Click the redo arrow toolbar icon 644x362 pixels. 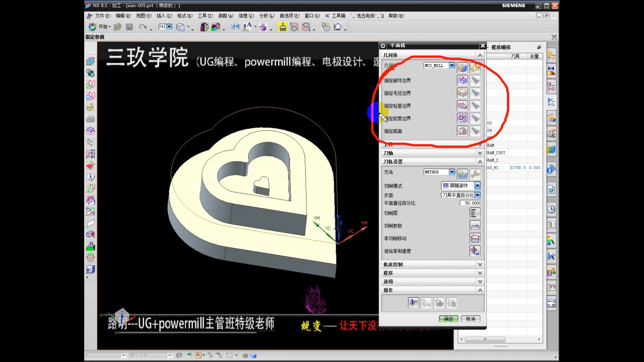143,27
